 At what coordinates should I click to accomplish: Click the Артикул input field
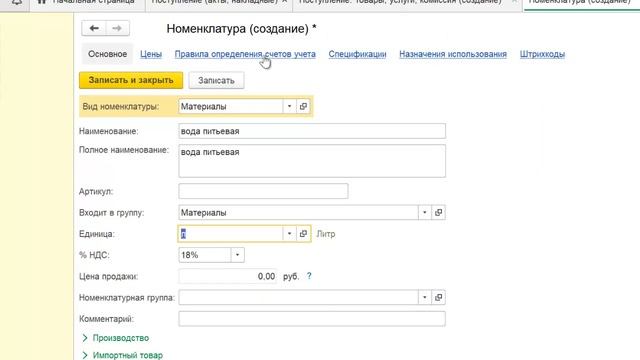pyautogui.click(x=263, y=191)
